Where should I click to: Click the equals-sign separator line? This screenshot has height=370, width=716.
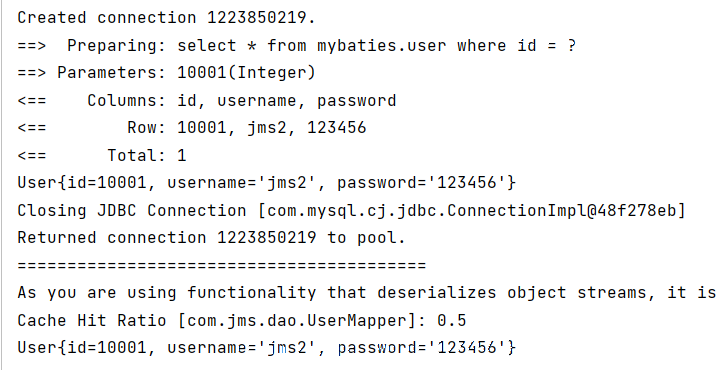[x=221, y=266]
